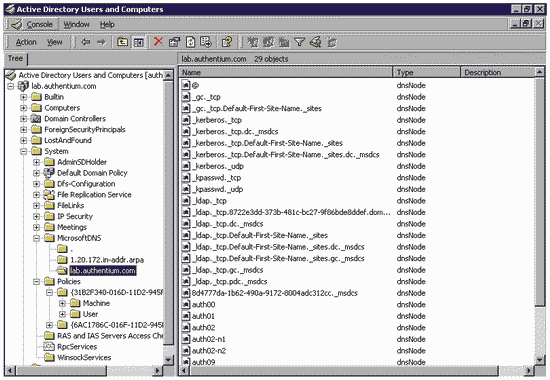This screenshot has width=550, height=380.
Task: Select the WinsockServices container
Action: (x=84, y=358)
